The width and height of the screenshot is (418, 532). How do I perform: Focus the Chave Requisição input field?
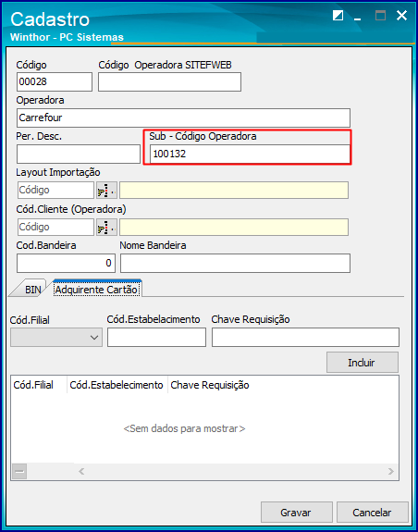[x=305, y=338]
